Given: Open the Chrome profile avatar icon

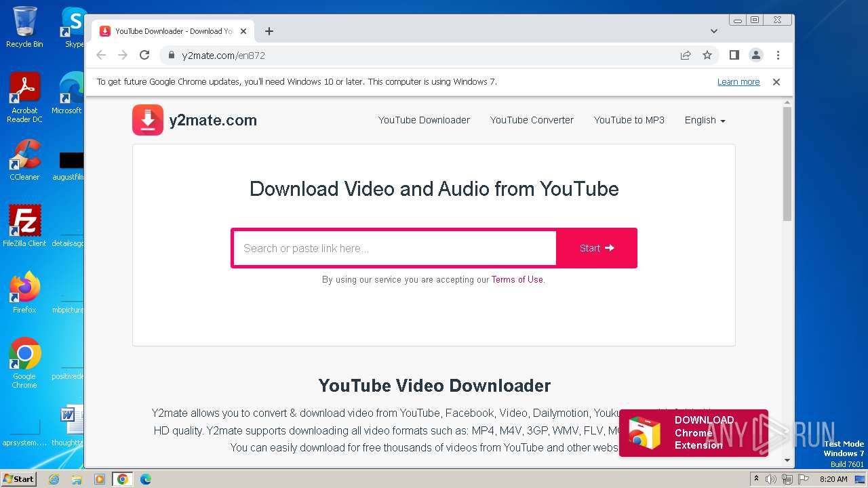Looking at the screenshot, I should [756, 56].
